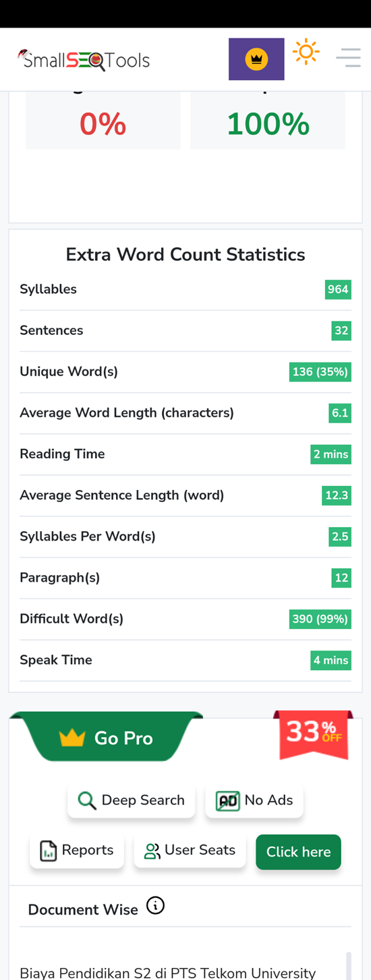
Task: Click the document list scrollbar
Action: 348,965
